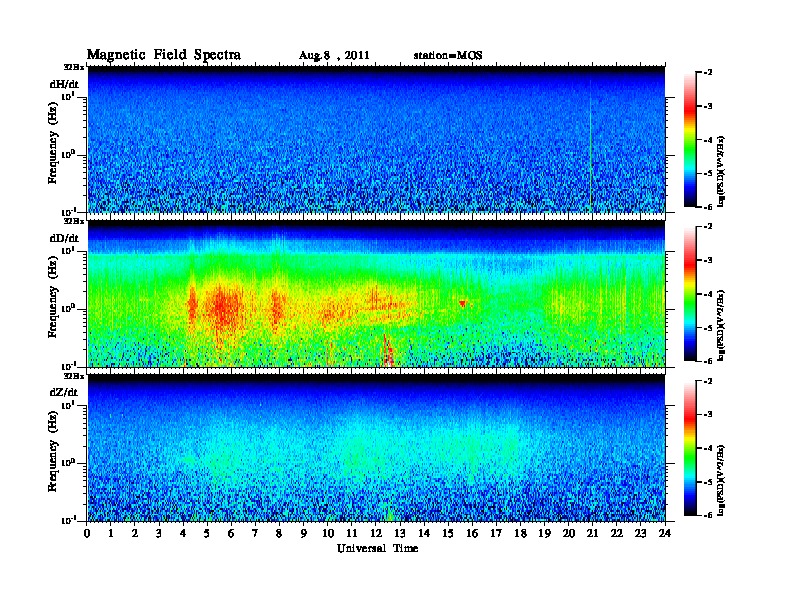The height and width of the screenshot is (612, 792).
Task: Click hour "9" tick label on time axis
Action: click(x=304, y=534)
